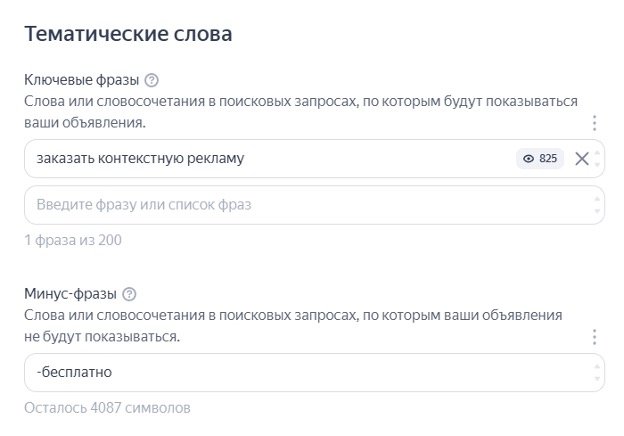Image resolution: width=624 pixels, height=436 pixels.
Task: Click the eye icon forecast badge 825
Action: coord(540,158)
